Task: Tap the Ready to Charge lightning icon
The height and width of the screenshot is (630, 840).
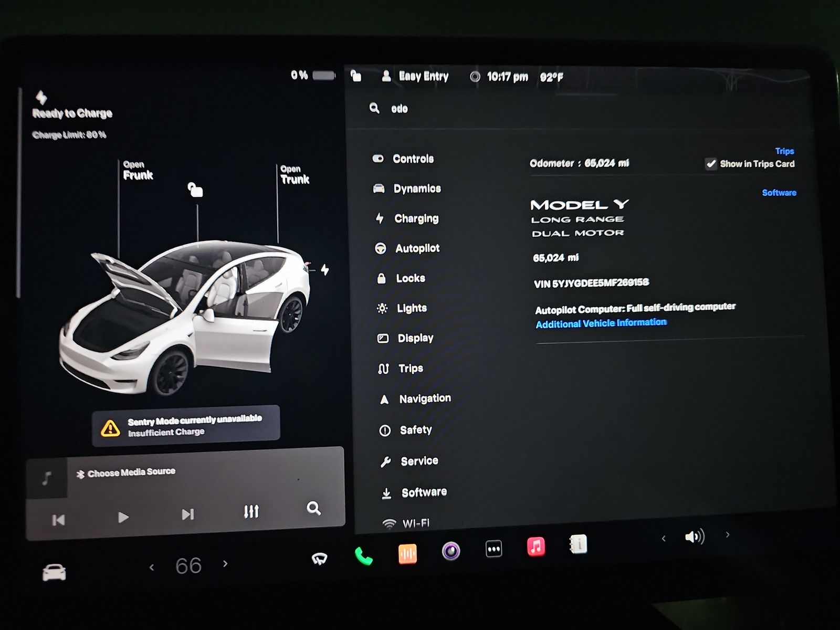Action: point(41,97)
